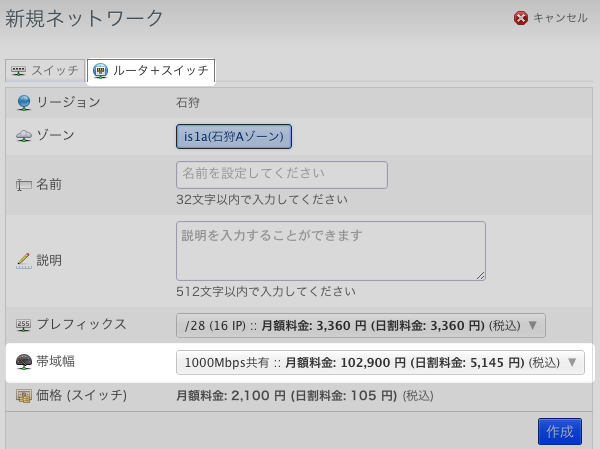Click the prefix icon beside プレフィックス
This screenshot has height=449, width=600.
[x=24, y=325]
